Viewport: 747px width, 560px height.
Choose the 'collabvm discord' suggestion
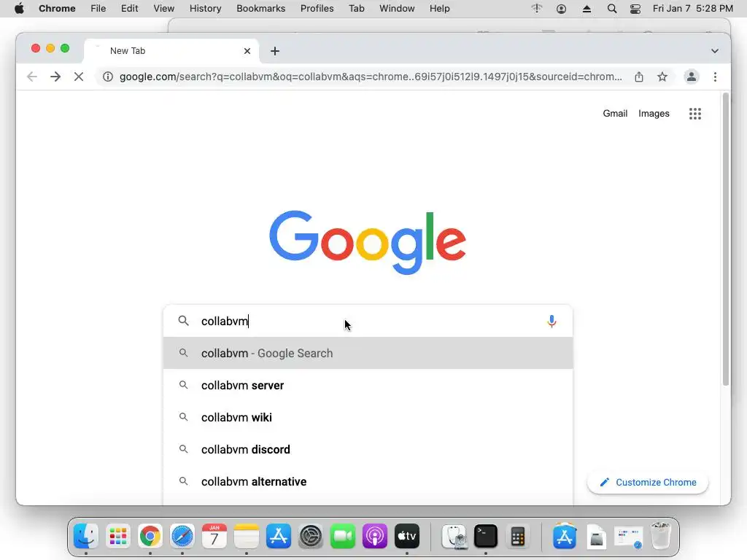368,449
